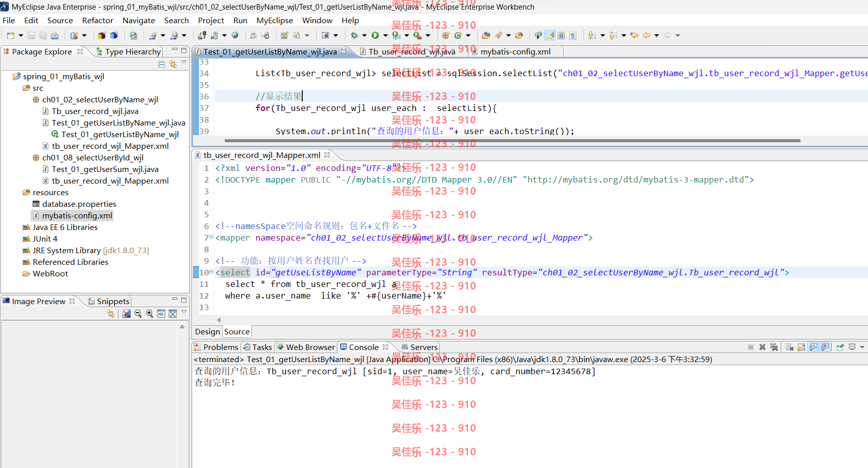Click Zoom In in Image Preview

click(150, 314)
